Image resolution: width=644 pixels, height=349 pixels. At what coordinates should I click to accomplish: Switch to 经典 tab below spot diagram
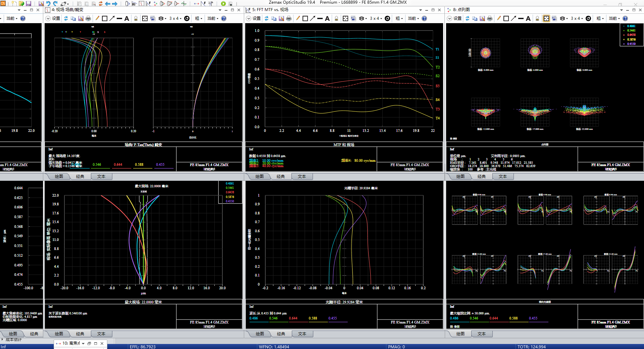(482, 177)
